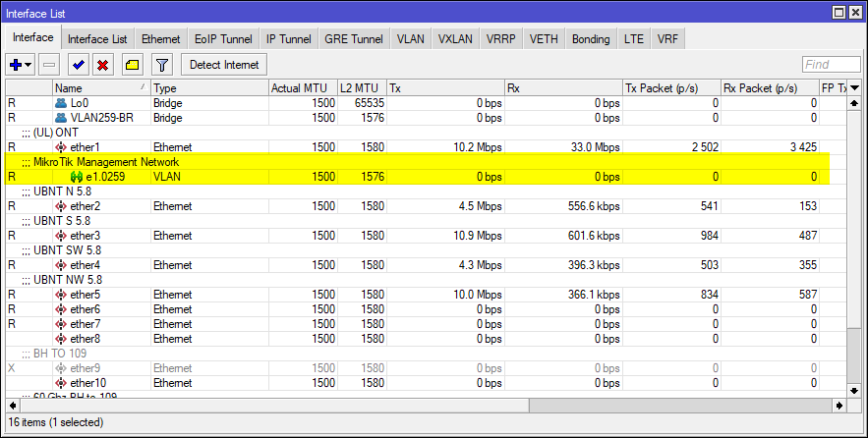Screen dimensions: 868x438
Task: Click the horizontal scrollbar right arrow
Action: click(839, 406)
